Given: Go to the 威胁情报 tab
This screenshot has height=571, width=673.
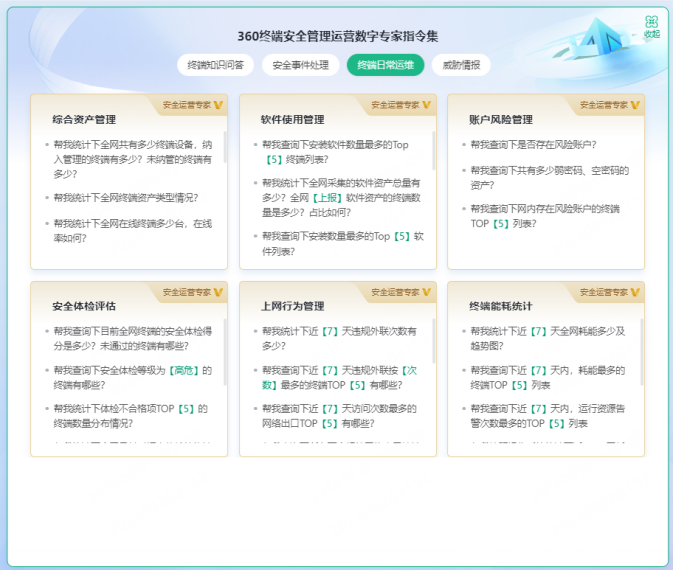Looking at the screenshot, I should [x=461, y=65].
